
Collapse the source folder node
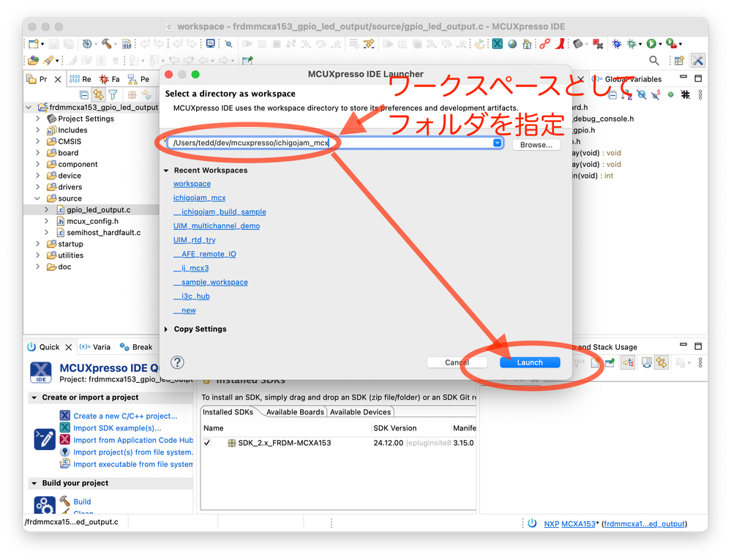point(38,198)
